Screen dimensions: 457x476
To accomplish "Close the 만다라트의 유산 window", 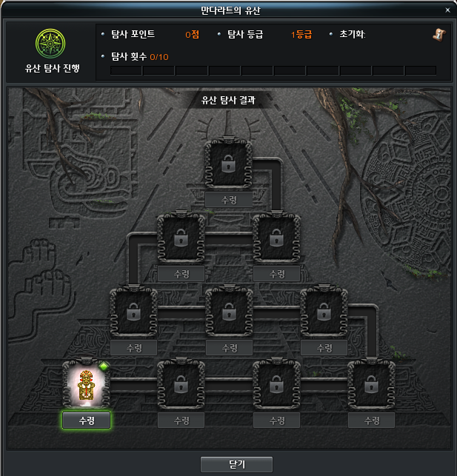I will (x=447, y=10).
